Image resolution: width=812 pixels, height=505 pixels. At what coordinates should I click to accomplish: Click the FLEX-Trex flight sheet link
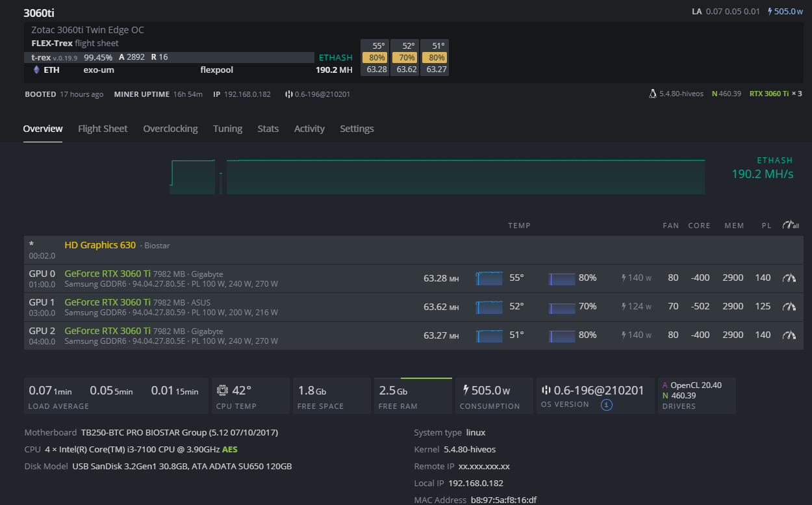click(52, 44)
